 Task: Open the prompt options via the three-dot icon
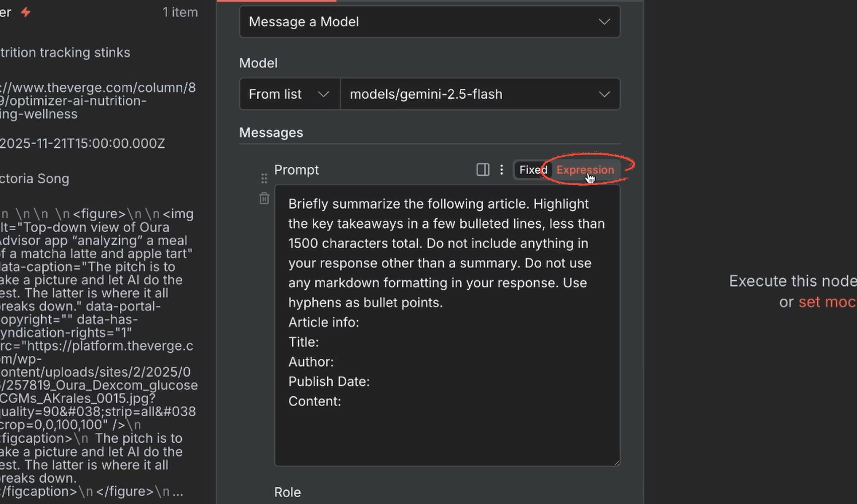coord(502,170)
